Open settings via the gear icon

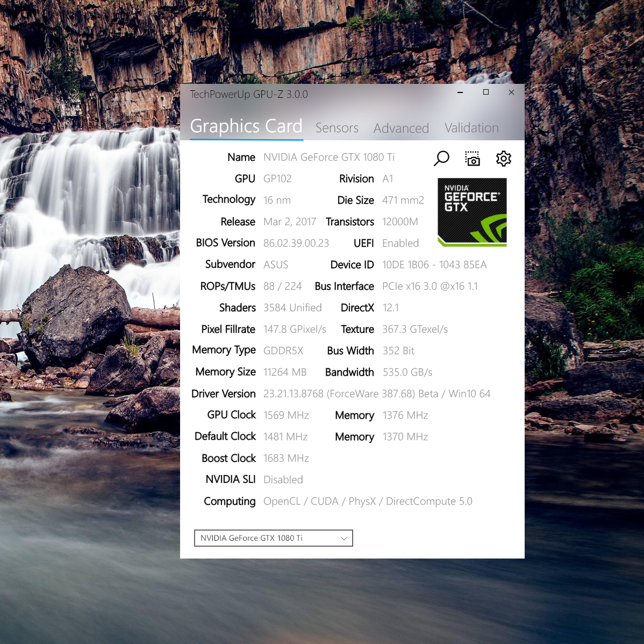(504, 159)
